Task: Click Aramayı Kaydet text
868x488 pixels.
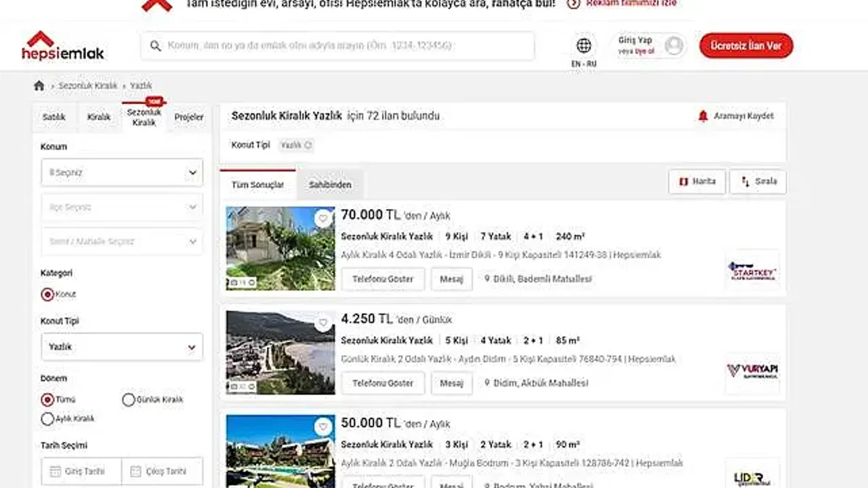Action: tap(744, 116)
